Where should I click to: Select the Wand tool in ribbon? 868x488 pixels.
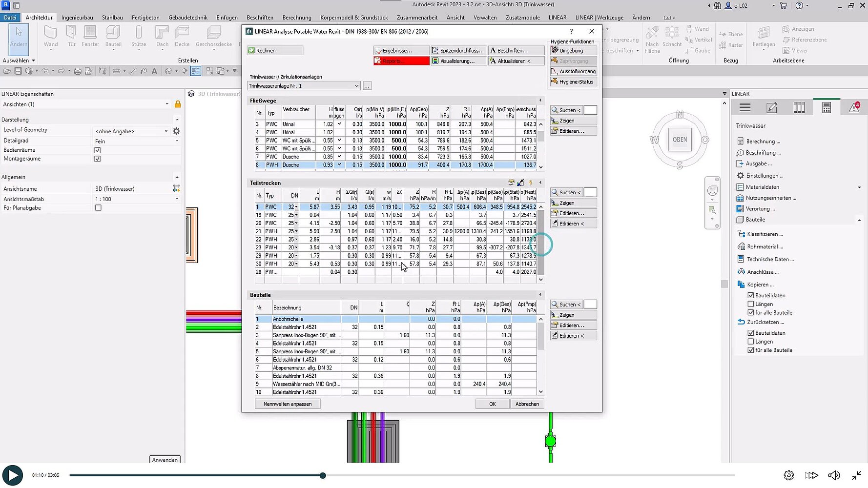point(51,37)
